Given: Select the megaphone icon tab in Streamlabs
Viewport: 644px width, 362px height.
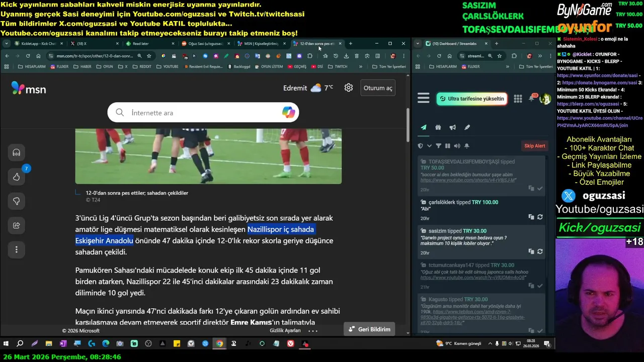Looking at the screenshot, I should 453,127.
